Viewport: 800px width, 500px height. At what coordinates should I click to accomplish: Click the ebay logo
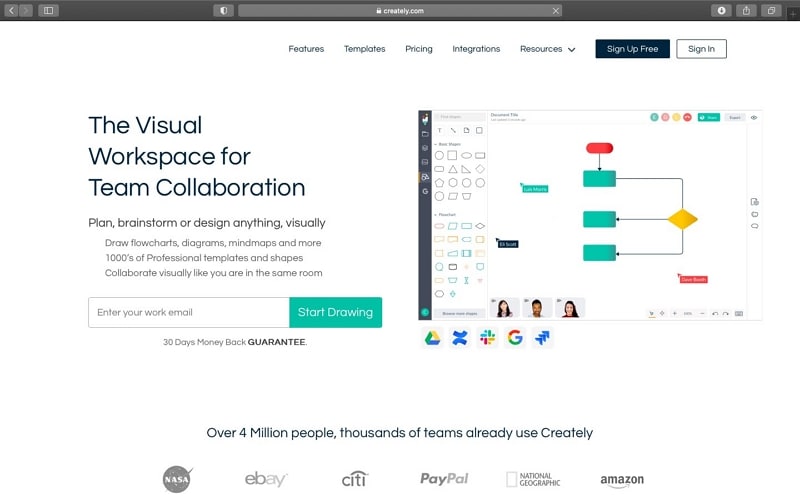pyautogui.click(x=266, y=479)
